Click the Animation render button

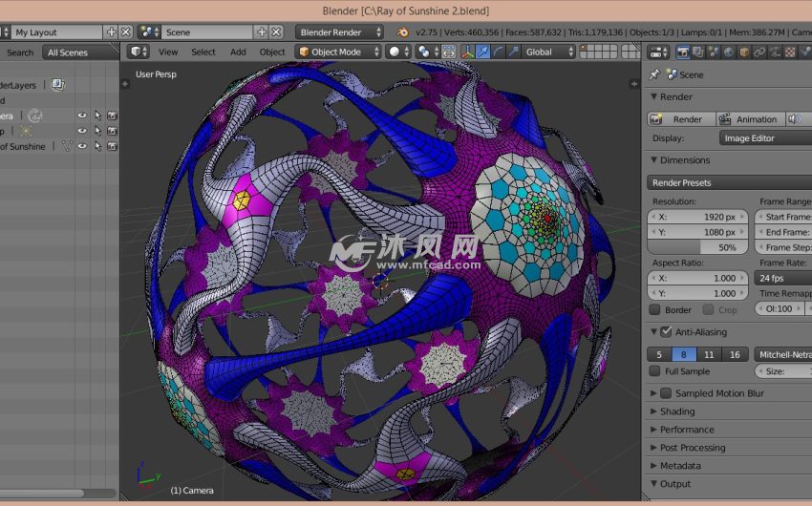(x=748, y=119)
